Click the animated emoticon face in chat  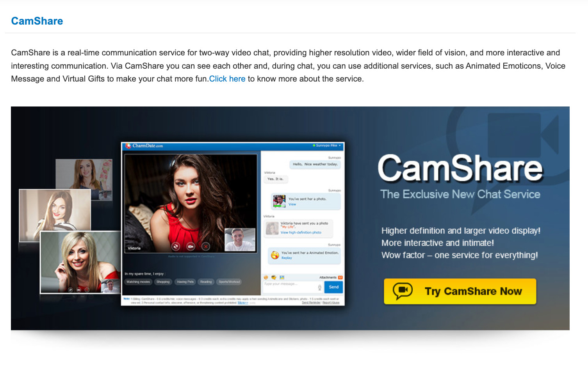[275, 255]
